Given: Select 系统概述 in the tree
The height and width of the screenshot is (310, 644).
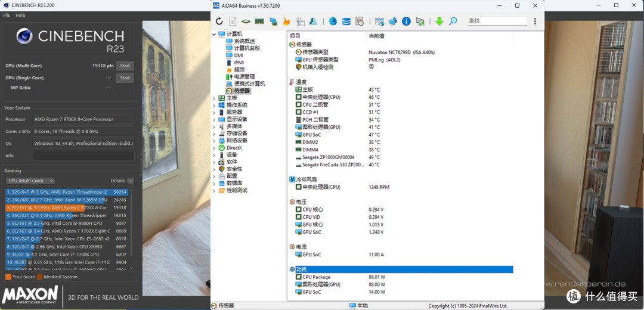Looking at the screenshot, I should (x=244, y=41).
